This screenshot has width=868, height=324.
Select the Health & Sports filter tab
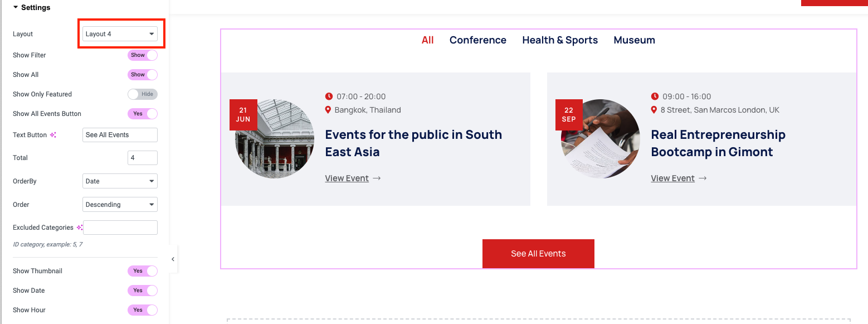(559, 40)
